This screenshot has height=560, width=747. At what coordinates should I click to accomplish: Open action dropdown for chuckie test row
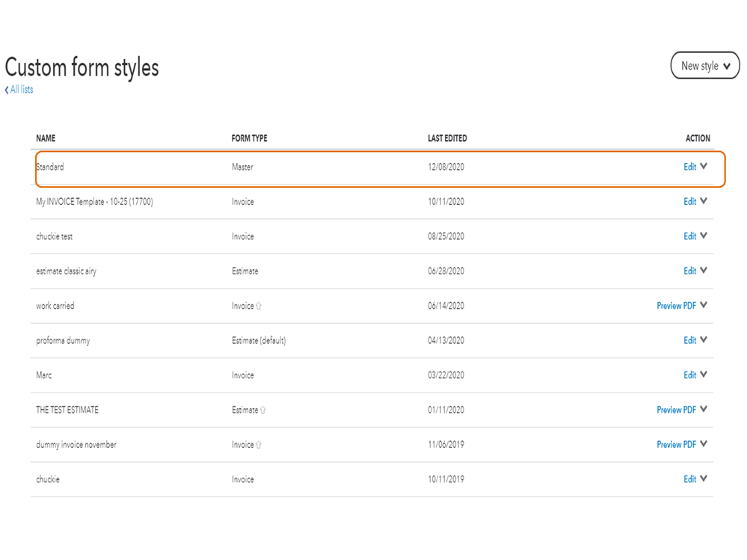click(704, 236)
